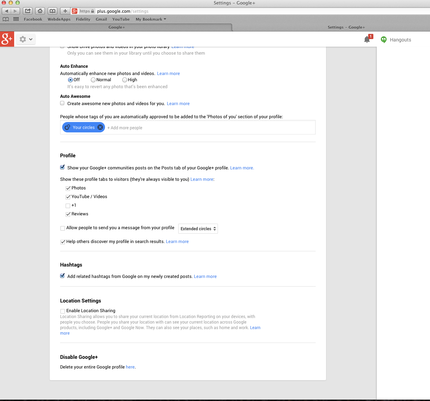Screen dimensions: 430x401
Task: Open the toolbar's bookmarks book button
Action: [52, 11]
